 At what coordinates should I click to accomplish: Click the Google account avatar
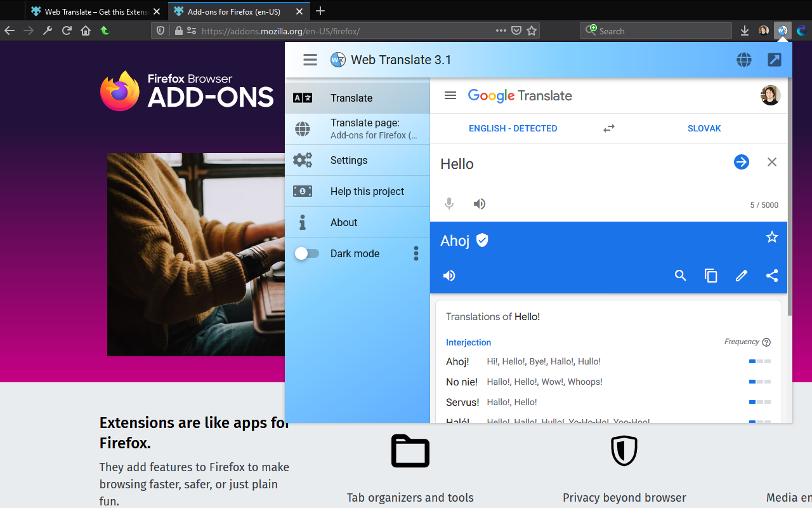771,95
